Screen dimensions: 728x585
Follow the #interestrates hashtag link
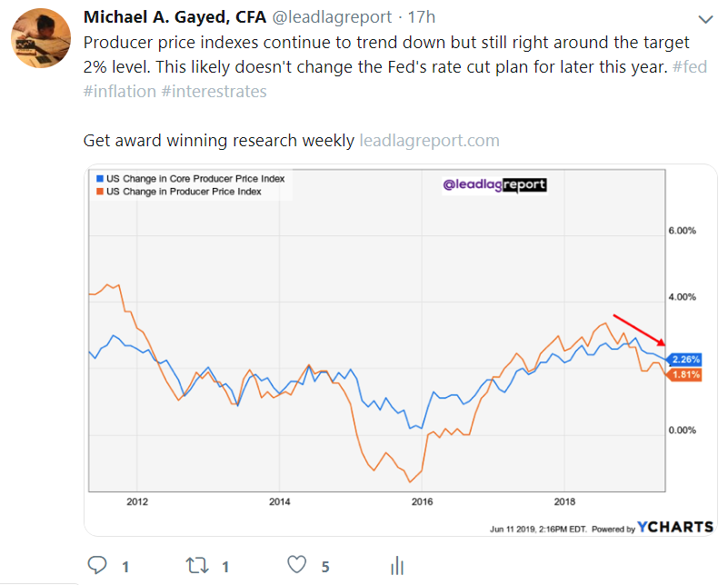[213, 93]
